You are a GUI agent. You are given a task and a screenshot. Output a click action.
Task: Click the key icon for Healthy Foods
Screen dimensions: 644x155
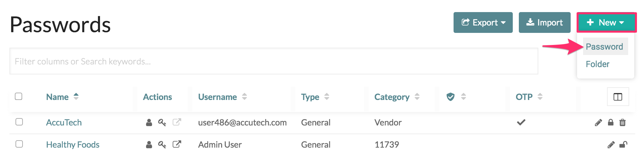162,145
